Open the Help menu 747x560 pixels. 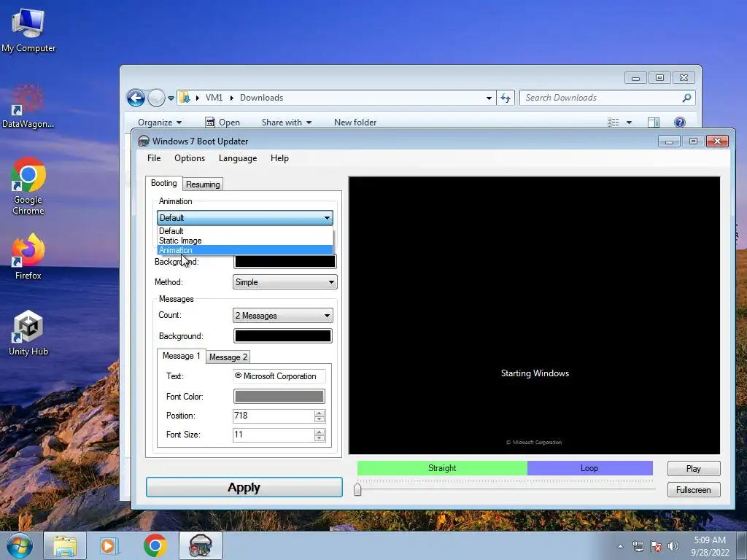point(279,158)
